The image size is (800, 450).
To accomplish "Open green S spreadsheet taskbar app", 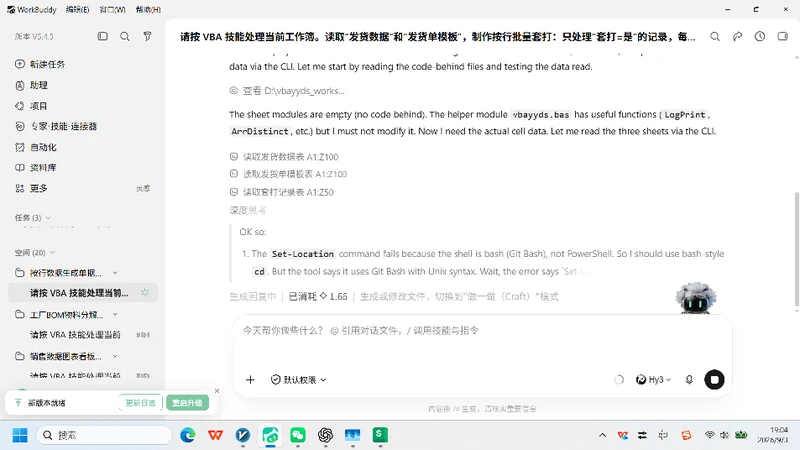I will pos(380,435).
